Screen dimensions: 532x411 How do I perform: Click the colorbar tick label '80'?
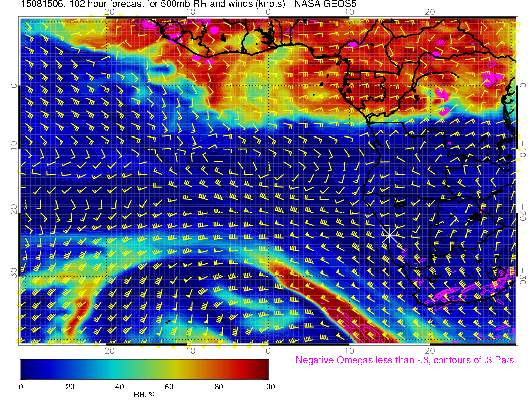tap(219, 387)
